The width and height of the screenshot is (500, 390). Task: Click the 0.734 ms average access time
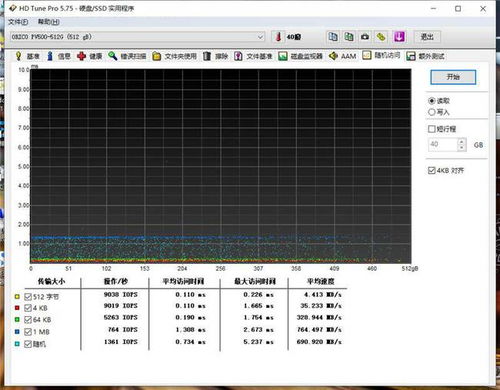coord(191,342)
